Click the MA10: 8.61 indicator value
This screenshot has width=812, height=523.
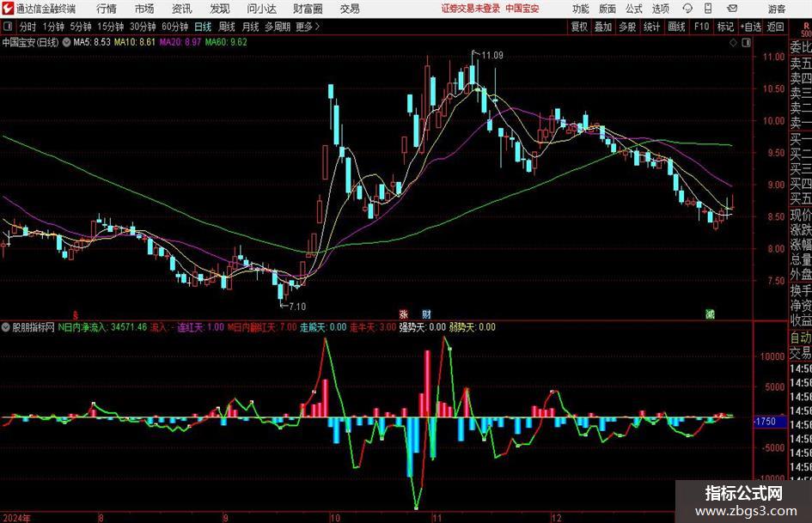click(x=135, y=42)
